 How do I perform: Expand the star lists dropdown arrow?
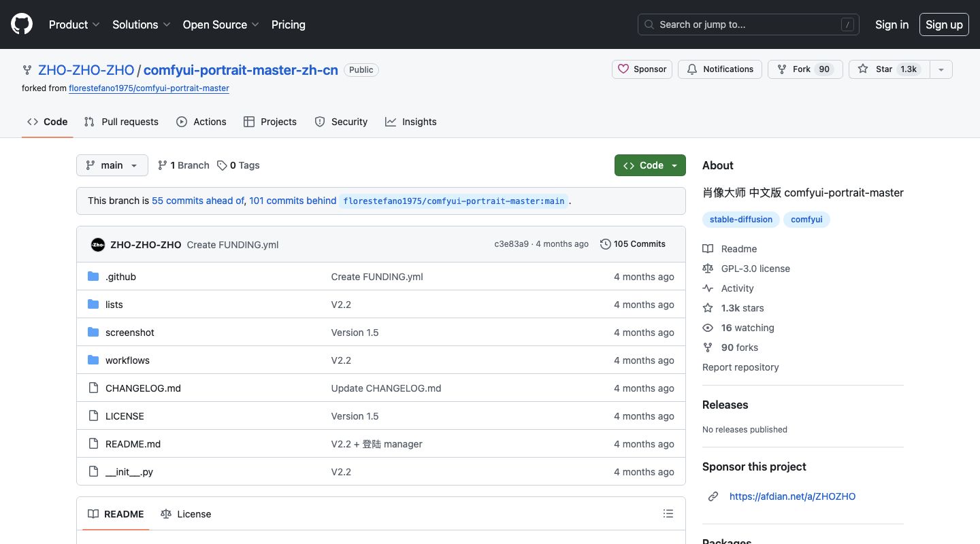(941, 69)
